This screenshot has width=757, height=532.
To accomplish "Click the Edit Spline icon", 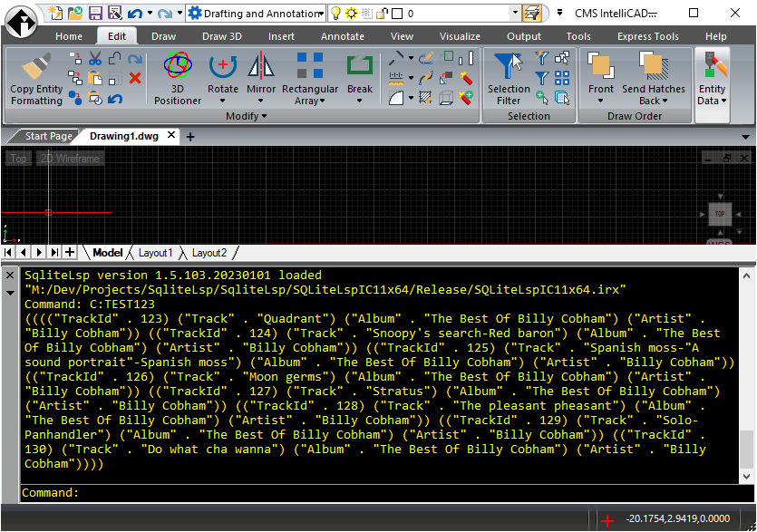I will tap(426, 78).
